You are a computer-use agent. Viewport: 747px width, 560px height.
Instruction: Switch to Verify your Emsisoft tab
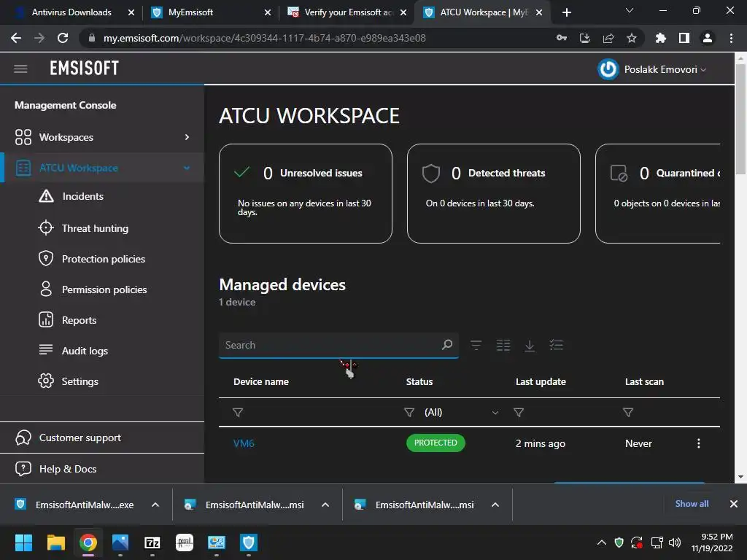(347, 12)
